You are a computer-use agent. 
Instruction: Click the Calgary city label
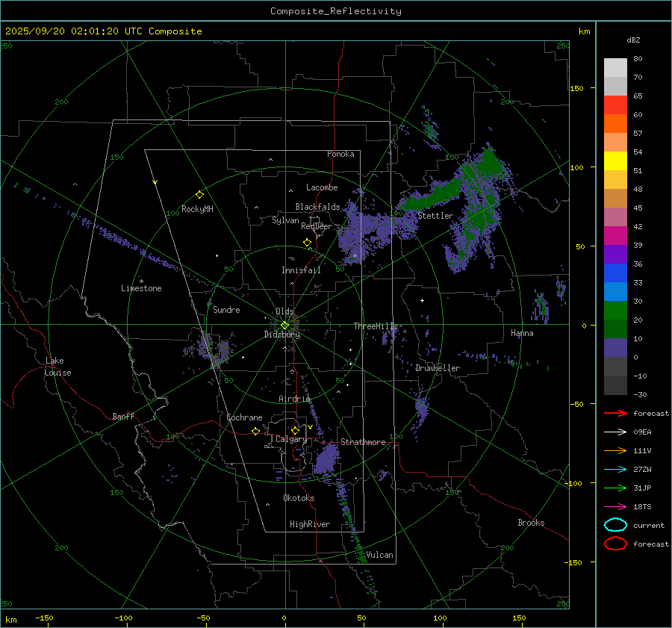(x=290, y=440)
